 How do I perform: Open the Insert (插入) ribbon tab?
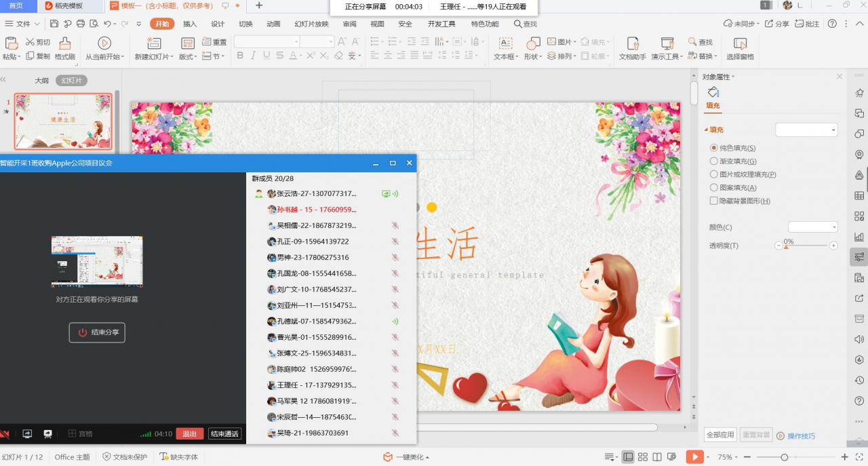pyautogui.click(x=190, y=24)
